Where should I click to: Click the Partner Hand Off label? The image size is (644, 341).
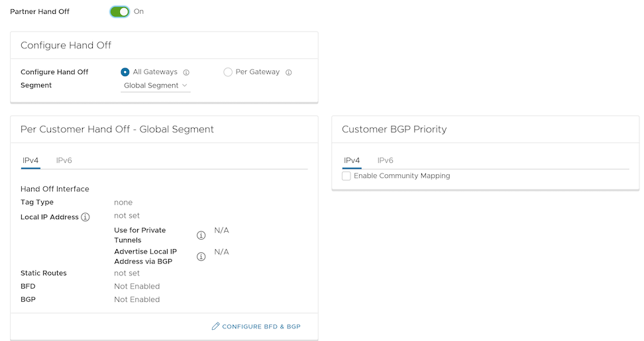(x=40, y=12)
